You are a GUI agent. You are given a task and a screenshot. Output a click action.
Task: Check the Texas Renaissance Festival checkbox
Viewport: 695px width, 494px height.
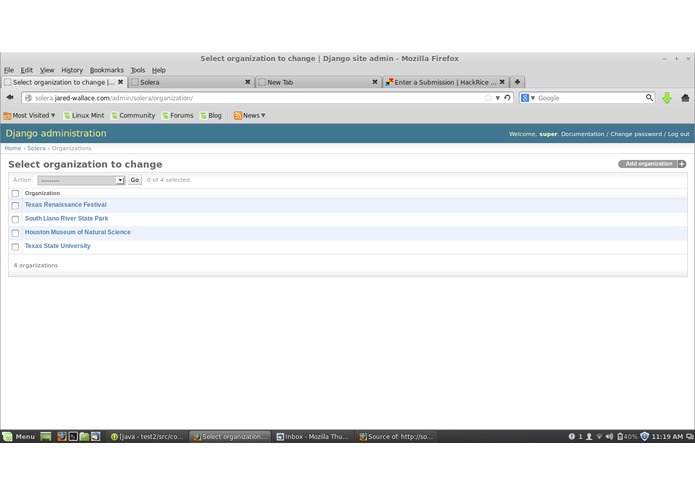click(15, 206)
